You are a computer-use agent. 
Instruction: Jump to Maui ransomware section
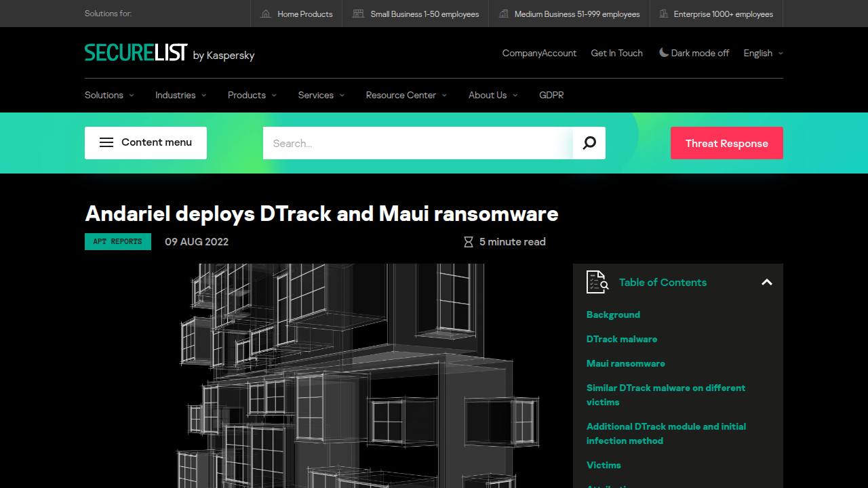pyautogui.click(x=626, y=363)
